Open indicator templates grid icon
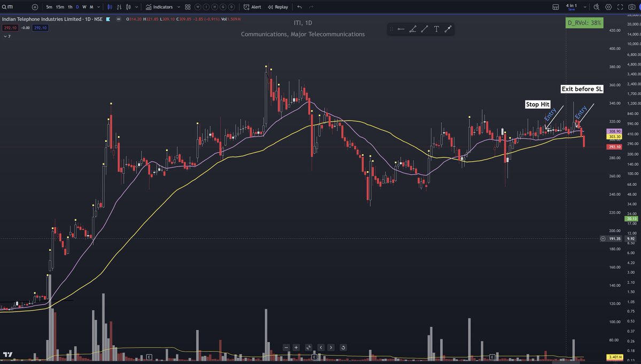641x364 pixels. click(x=188, y=7)
